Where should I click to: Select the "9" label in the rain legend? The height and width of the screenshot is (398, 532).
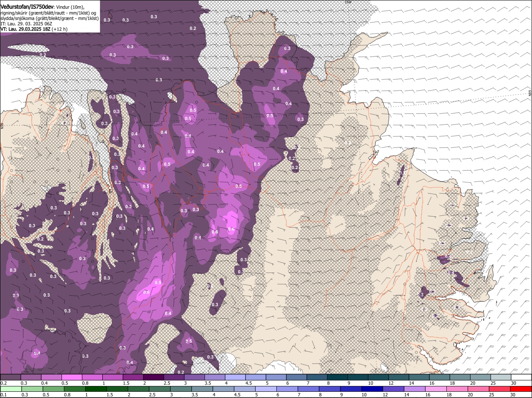[x=342, y=395]
